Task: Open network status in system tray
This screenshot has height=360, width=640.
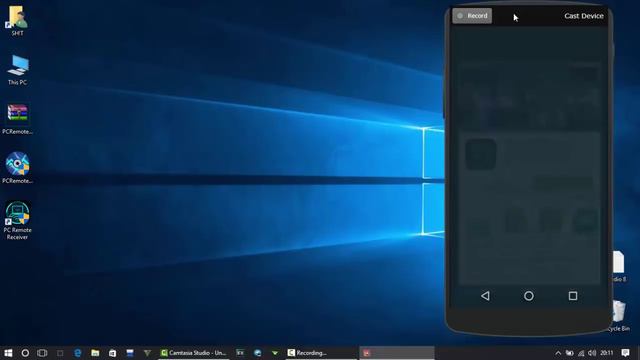Action: tap(581, 353)
